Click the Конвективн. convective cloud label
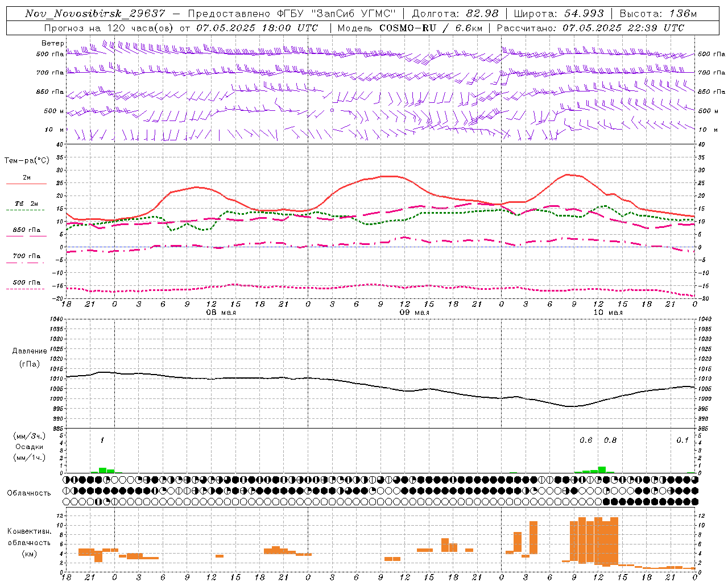The height and width of the screenshot is (582, 728). tap(29, 531)
